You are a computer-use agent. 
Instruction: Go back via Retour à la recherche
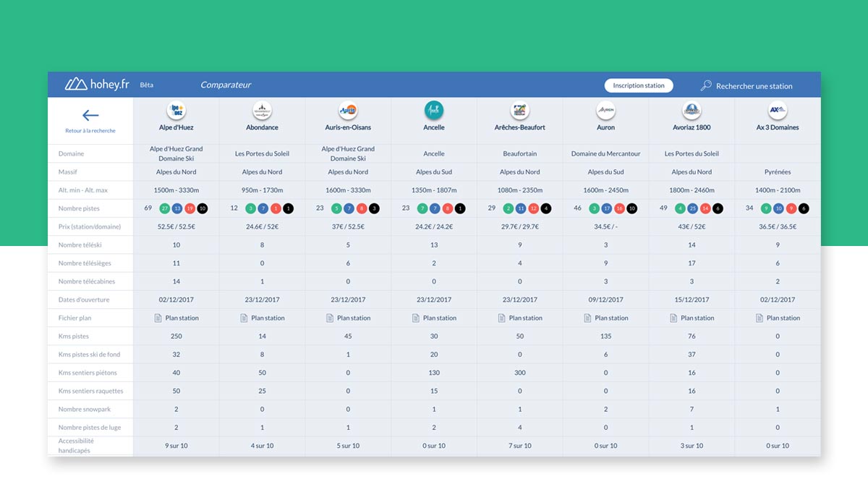(x=90, y=131)
